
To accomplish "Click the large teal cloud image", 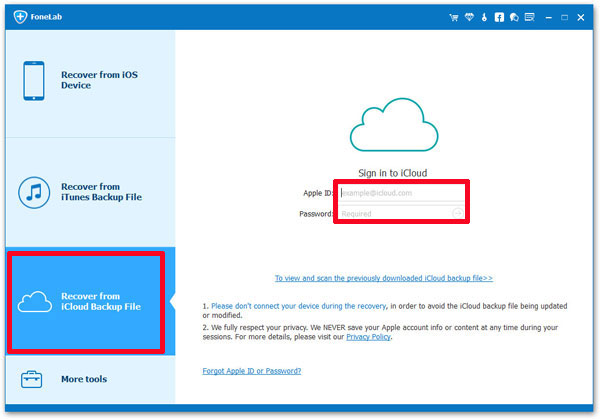I will [x=394, y=125].
